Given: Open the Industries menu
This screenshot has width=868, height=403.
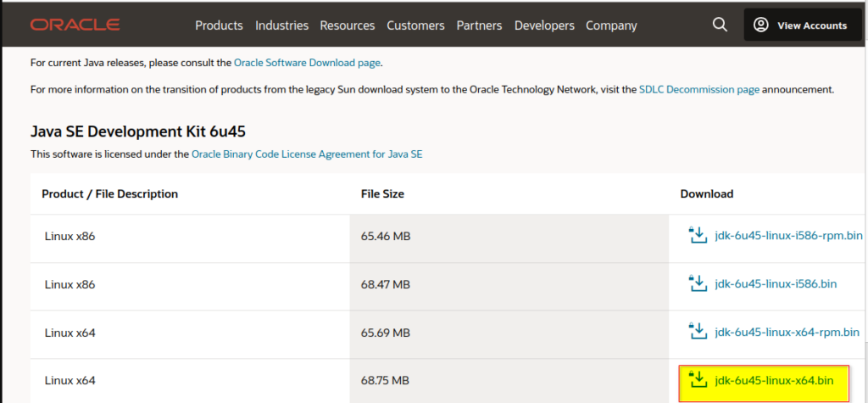Looking at the screenshot, I should (x=281, y=25).
